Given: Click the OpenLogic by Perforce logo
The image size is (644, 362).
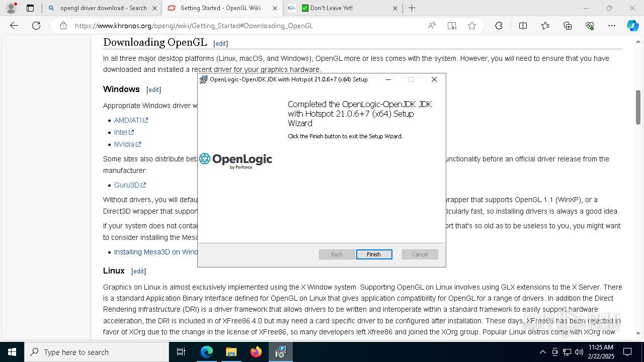Looking at the screenshot, I should (x=235, y=160).
